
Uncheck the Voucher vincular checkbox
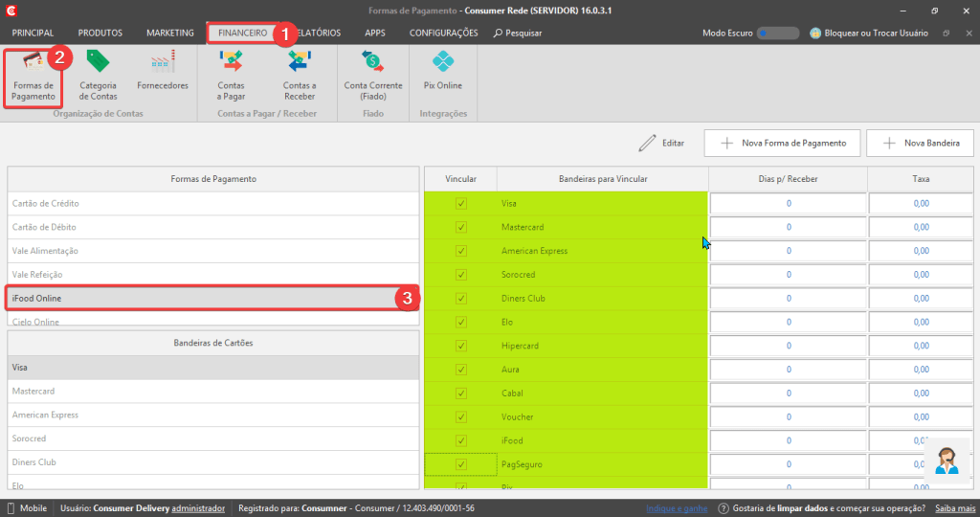pos(461,417)
